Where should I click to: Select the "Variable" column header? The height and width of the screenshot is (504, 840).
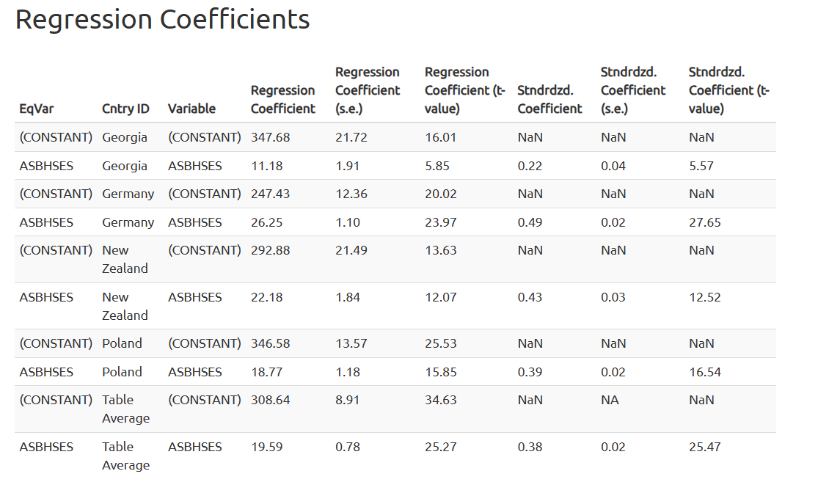tap(191, 109)
